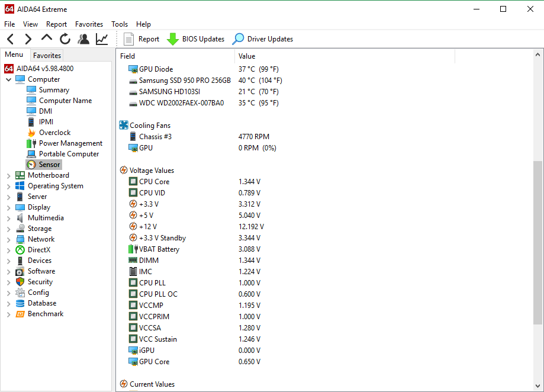Go forward with the right arrow toolbar icon

(28, 39)
